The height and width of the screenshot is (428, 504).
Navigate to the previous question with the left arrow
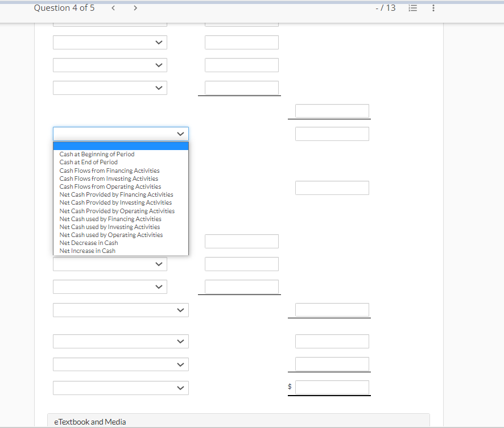pos(113,8)
